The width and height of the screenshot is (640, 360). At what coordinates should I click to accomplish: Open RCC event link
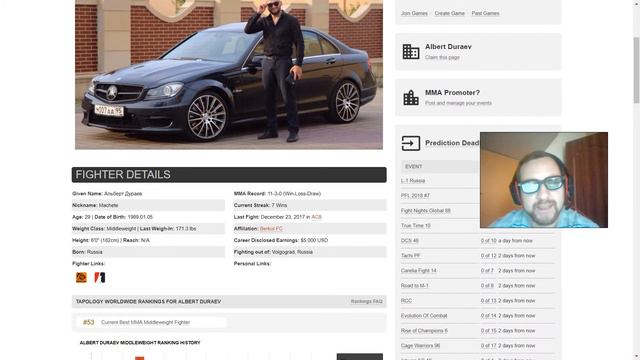coord(406,301)
